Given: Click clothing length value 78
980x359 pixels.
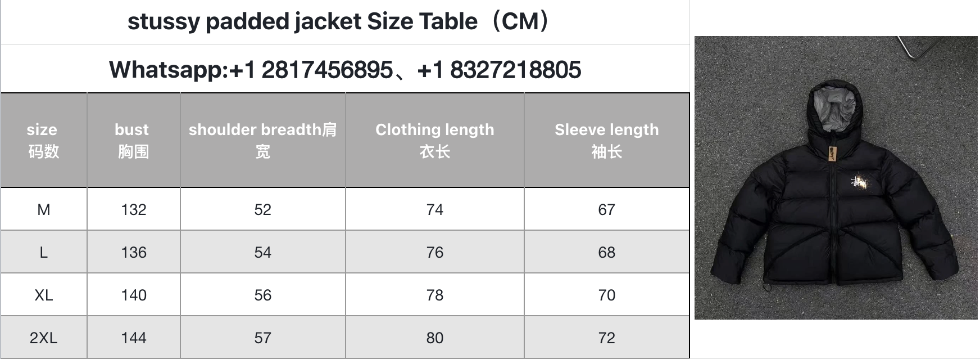Looking at the screenshot, I should 435,295.
